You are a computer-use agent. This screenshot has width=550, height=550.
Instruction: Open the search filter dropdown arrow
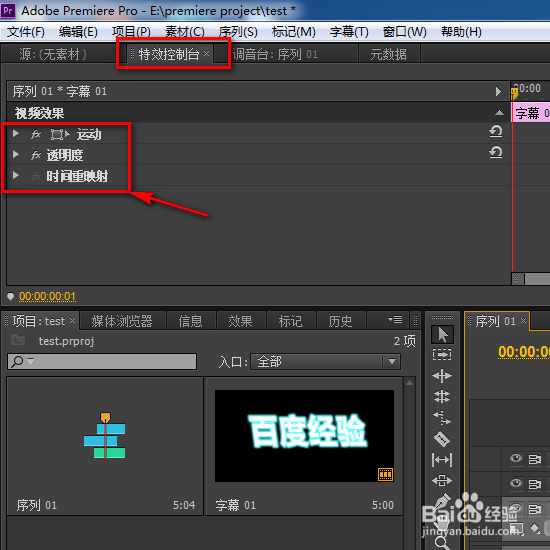pyautogui.click(x=31, y=360)
